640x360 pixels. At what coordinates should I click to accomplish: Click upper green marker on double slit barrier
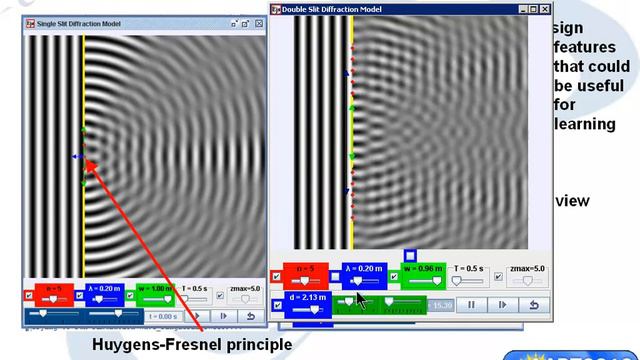352,108
